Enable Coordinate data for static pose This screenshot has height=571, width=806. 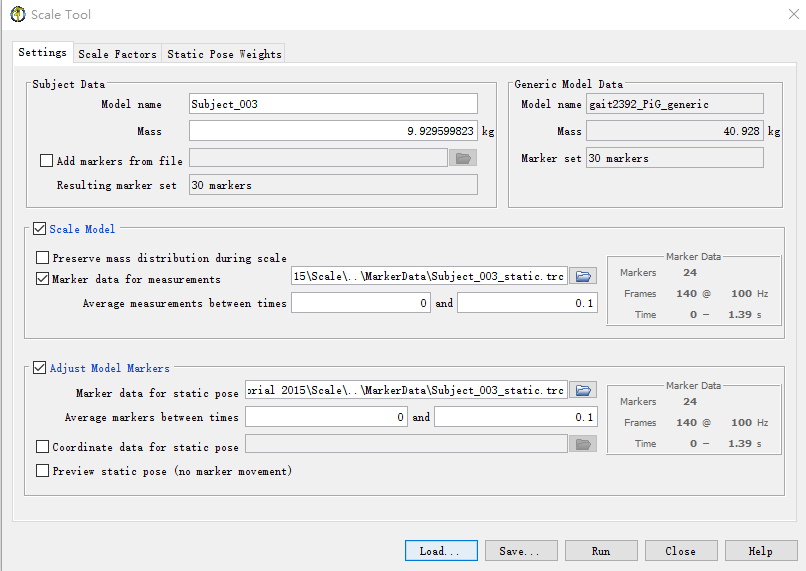[x=43, y=447]
